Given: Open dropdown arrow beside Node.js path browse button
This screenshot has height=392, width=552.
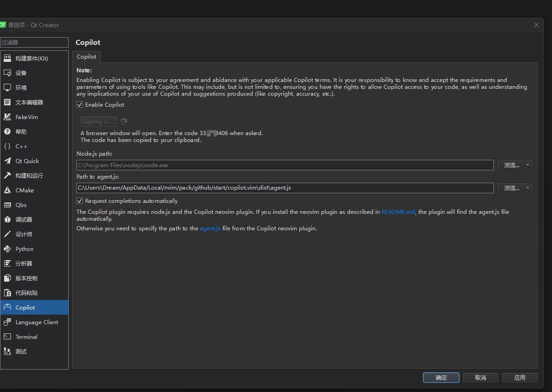Looking at the screenshot, I should point(528,165).
